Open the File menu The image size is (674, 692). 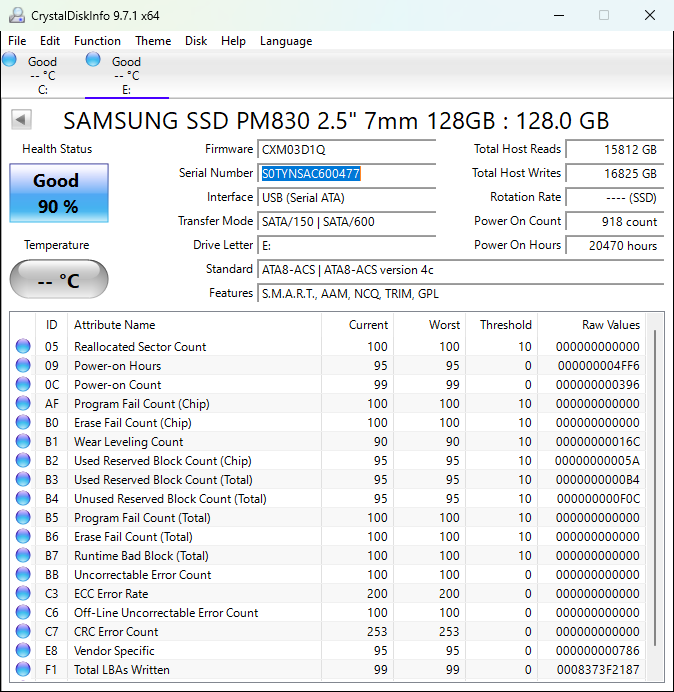(17, 41)
